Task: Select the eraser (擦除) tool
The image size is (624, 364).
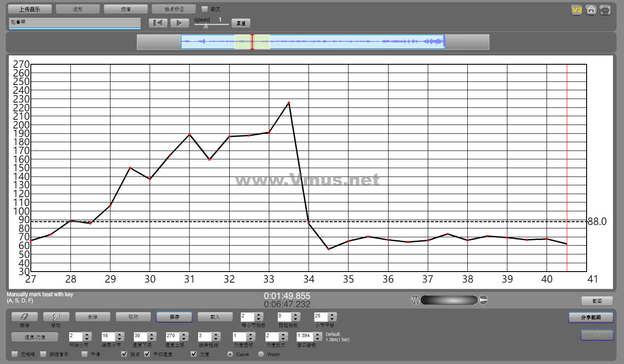Action: point(24,316)
